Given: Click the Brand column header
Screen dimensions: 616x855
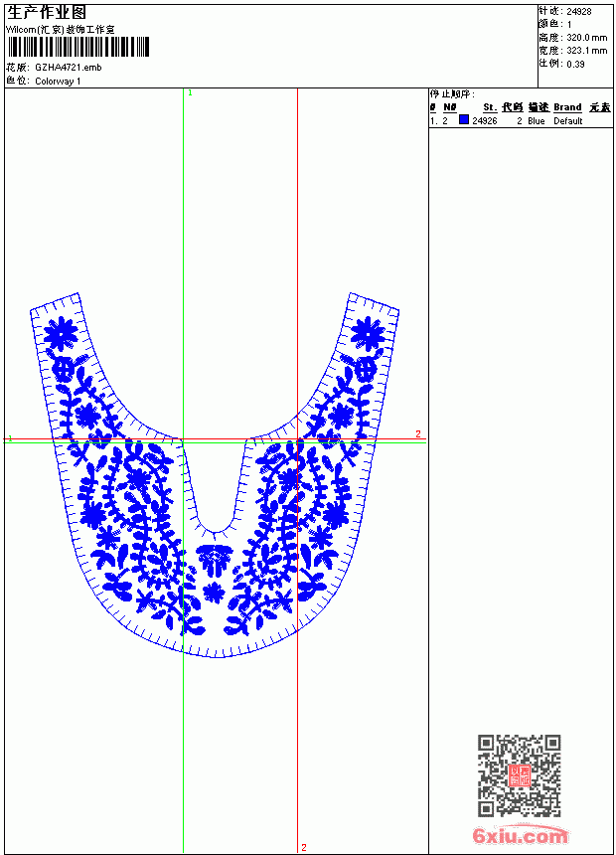Looking at the screenshot, I should tap(567, 107).
